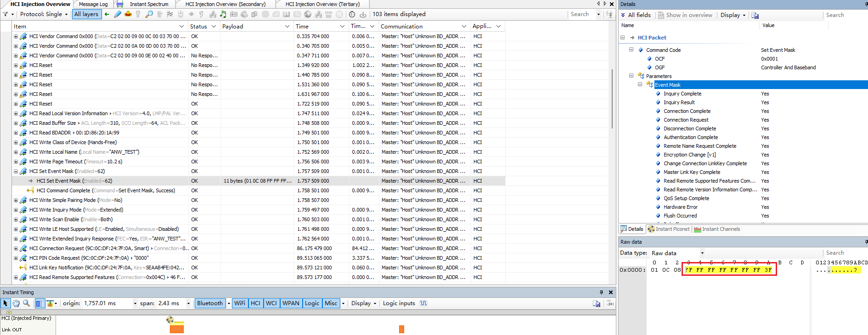Open the Display menu in Details panel

coord(733,15)
